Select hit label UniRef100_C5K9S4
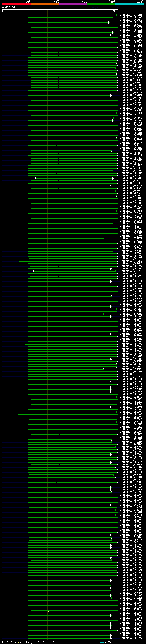146x644 pixels. 131,108
